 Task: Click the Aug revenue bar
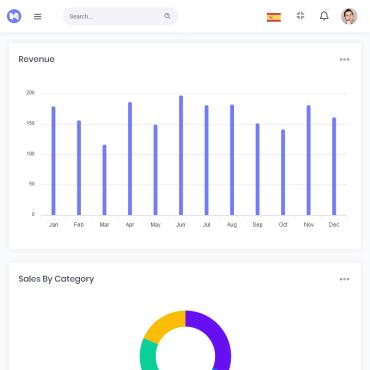click(x=232, y=160)
